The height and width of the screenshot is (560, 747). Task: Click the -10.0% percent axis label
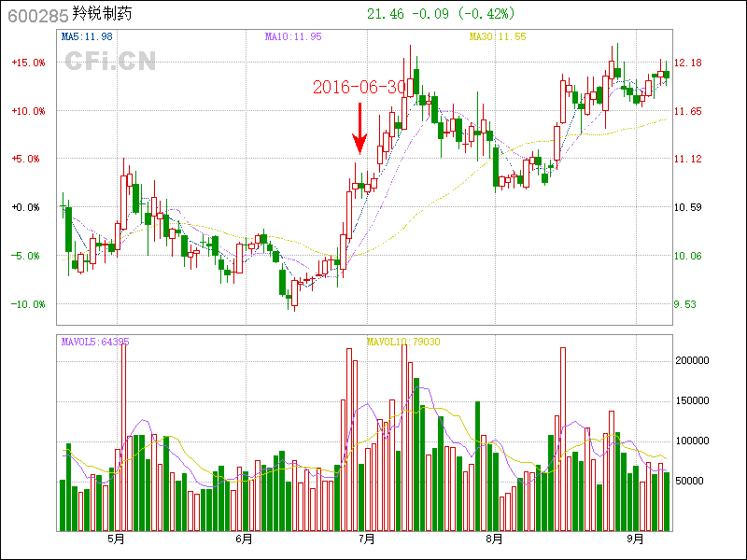point(28,304)
